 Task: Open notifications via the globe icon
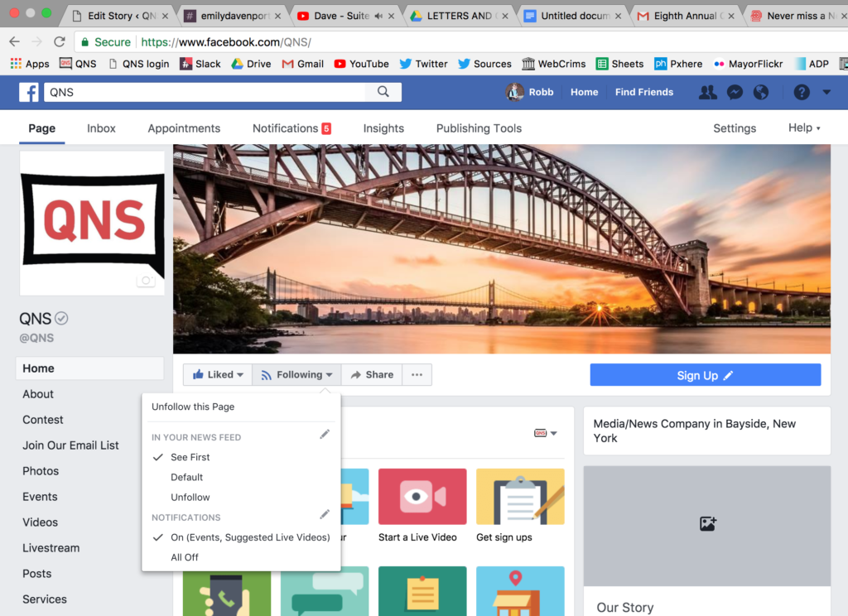[x=762, y=92]
